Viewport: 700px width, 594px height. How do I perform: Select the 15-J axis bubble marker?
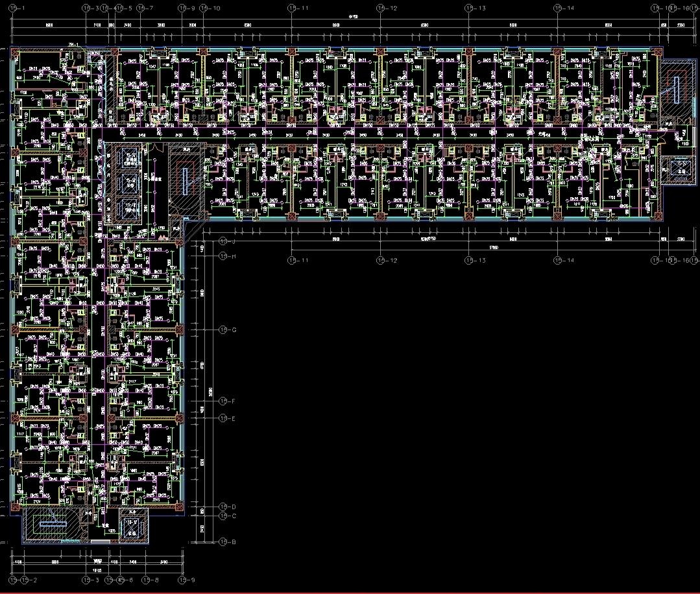[223, 241]
